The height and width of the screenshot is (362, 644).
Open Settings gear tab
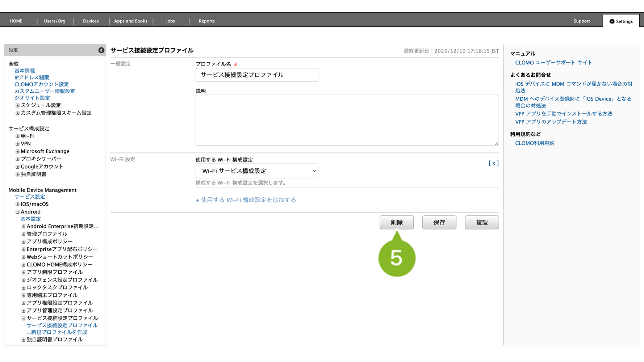point(621,21)
